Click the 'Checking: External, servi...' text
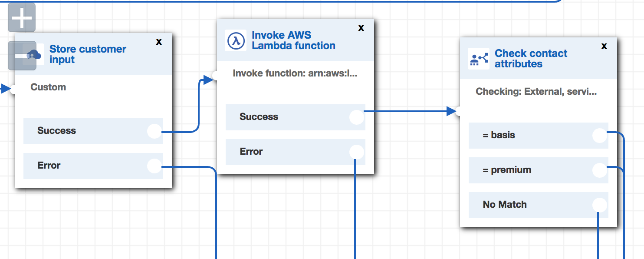 (536, 92)
